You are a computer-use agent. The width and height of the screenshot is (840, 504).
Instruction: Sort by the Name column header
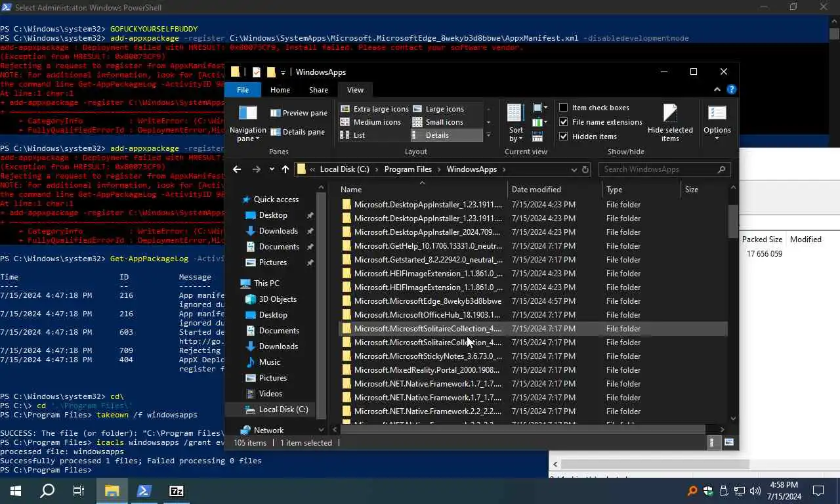pyautogui.click(x=422, y=189)
